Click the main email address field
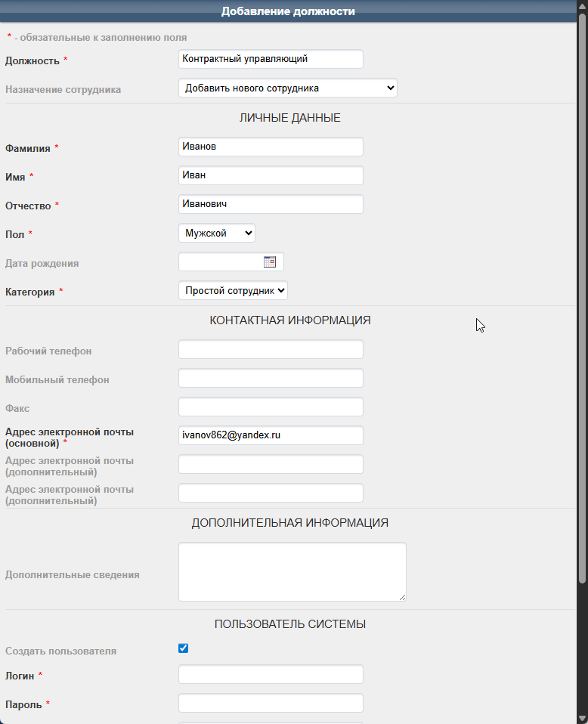Screen dimensions: 588x724 tap(271, 436)
